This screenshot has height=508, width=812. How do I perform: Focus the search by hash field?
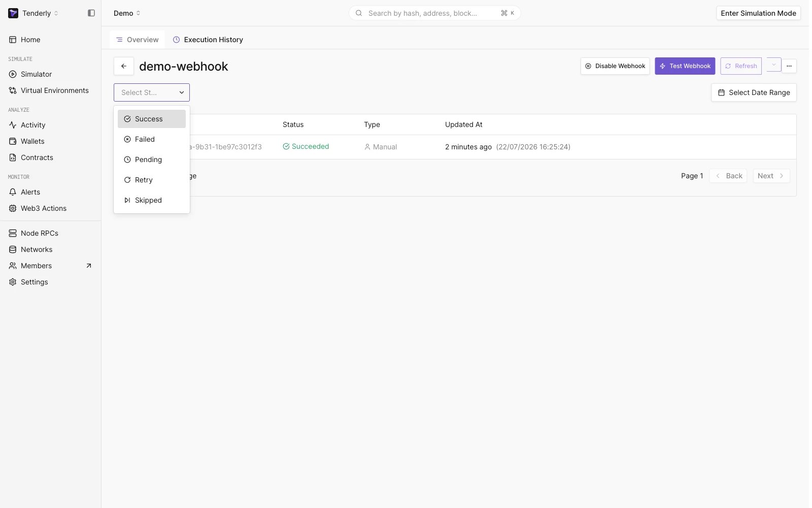point(434,13)
